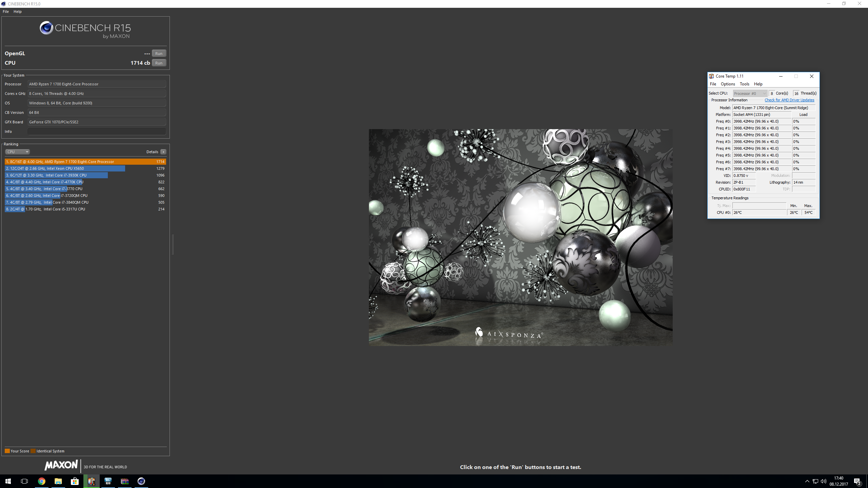
Task: Click the Info text input field
Action: 97,131
